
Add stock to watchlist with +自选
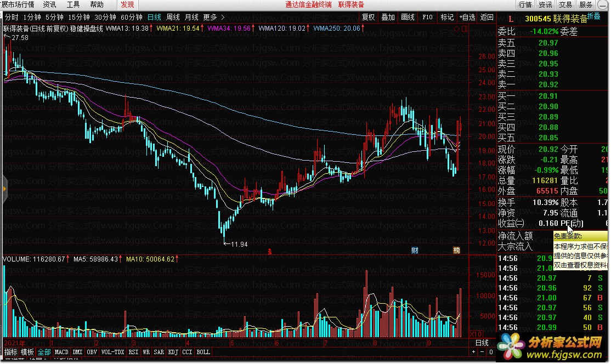[467, 17]
